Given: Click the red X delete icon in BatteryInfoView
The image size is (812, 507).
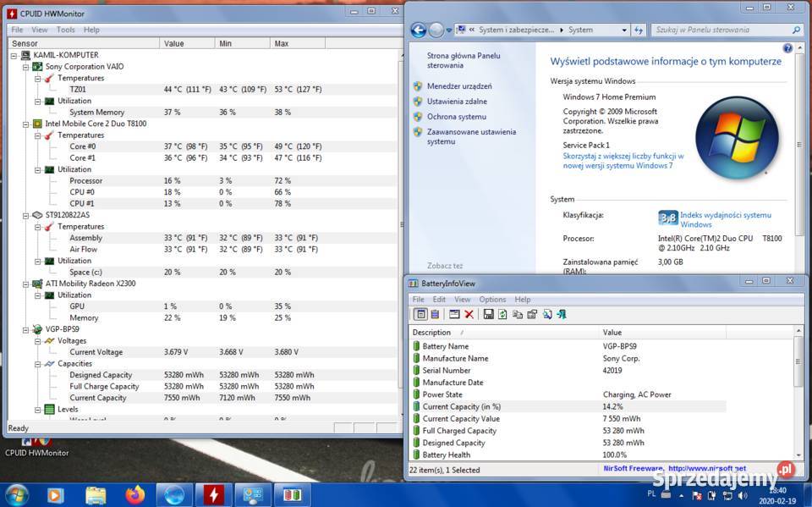Looking at the screenshot, I should (x=469, y=314).
